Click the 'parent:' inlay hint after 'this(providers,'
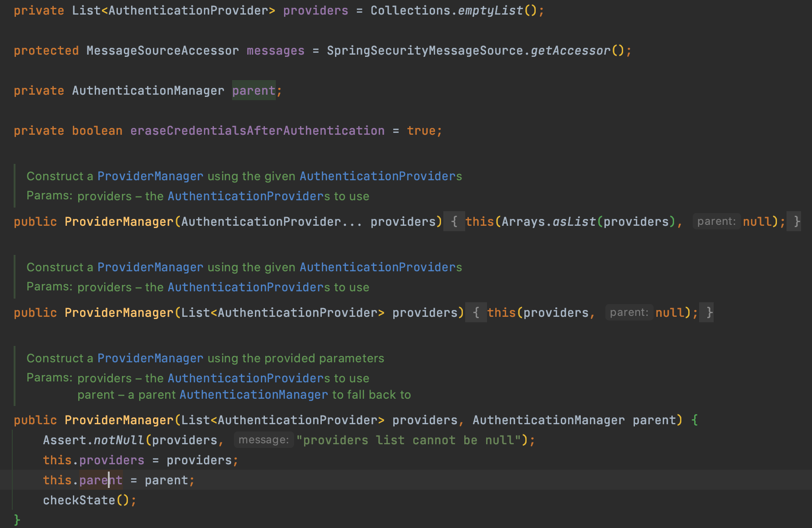This screenshot has height=528, width=812. tap(629, 313)
